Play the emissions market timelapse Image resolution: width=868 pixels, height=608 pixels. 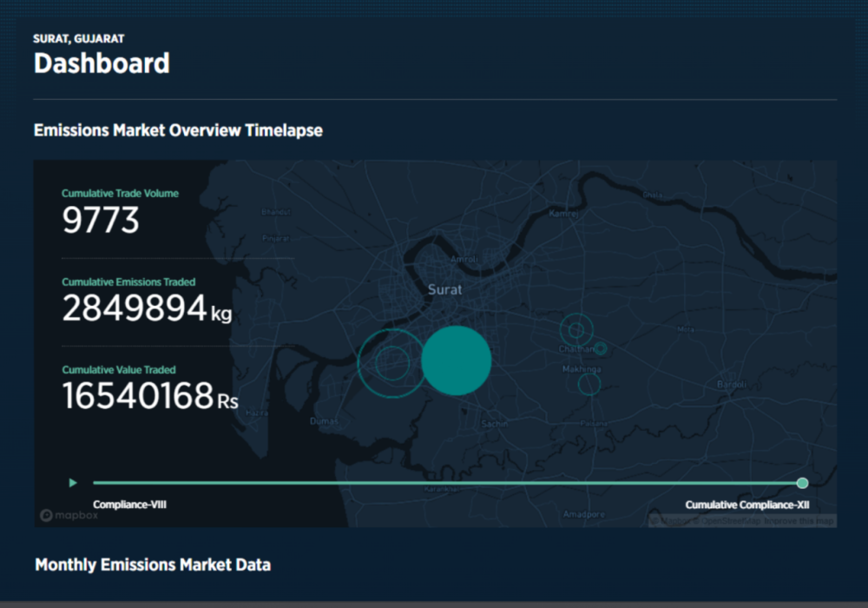pyautogui.click(x=73, y=483)
